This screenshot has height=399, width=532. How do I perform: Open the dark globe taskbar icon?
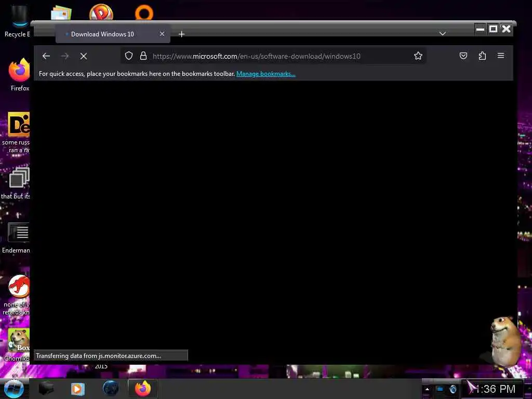pos(111,389)
